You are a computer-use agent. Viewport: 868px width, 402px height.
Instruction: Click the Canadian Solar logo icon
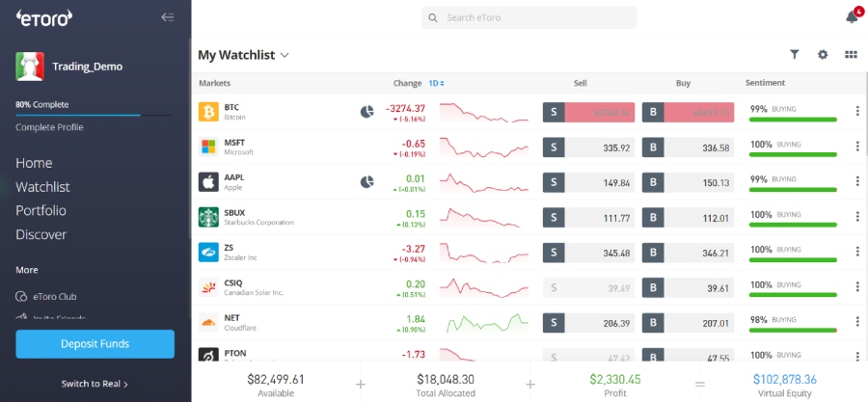[x=208, y=287]
